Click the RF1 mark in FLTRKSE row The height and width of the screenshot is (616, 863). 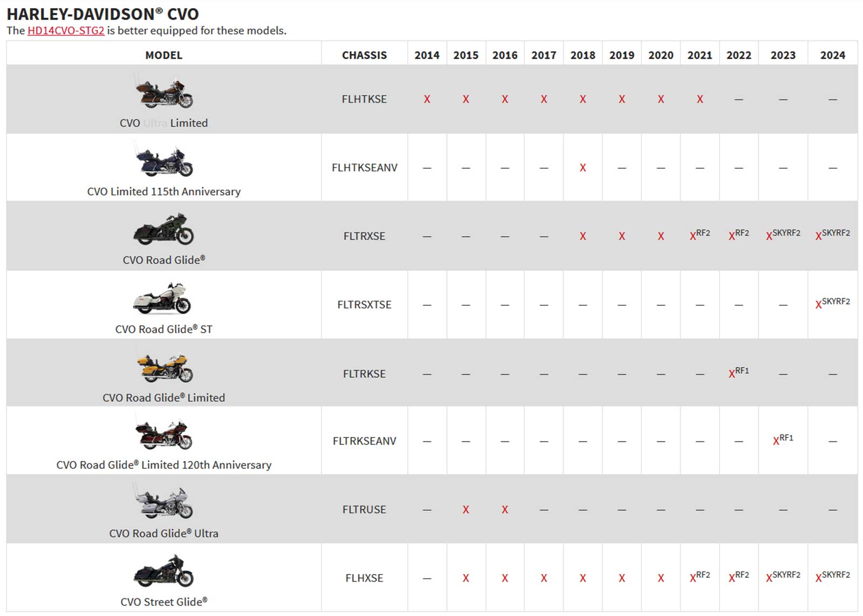pyautogui.click(x=738, y=372)
